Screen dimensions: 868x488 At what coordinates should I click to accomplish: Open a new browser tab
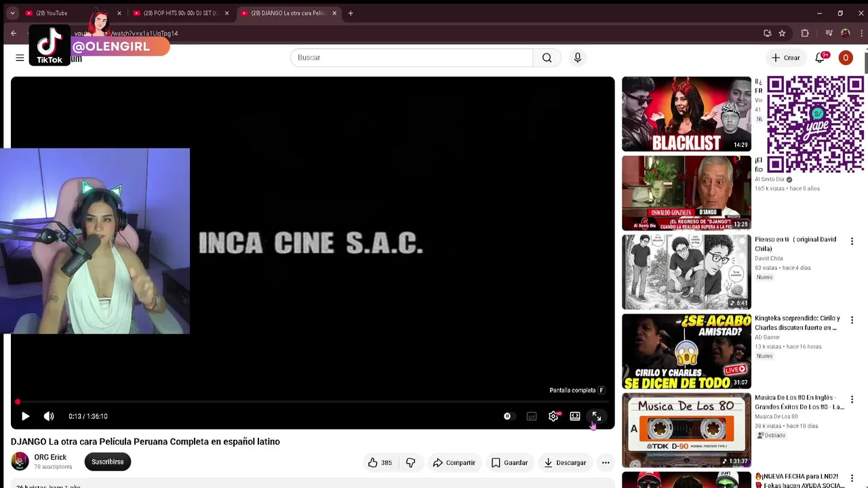coord(351,13)
